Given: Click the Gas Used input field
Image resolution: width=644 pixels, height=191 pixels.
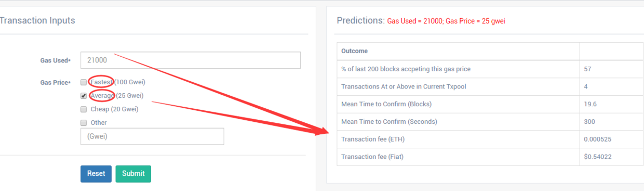Looking at the screenshot, I should (x=191, y=60).
